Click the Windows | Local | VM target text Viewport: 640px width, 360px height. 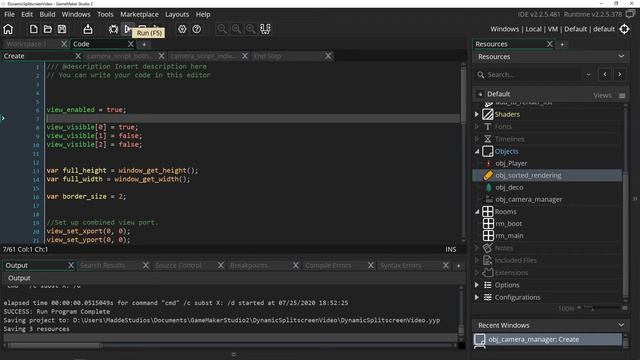click(552, 29)
